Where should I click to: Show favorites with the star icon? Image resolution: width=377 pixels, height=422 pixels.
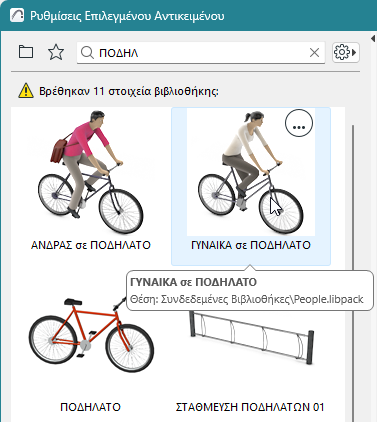tap(56, 52)
